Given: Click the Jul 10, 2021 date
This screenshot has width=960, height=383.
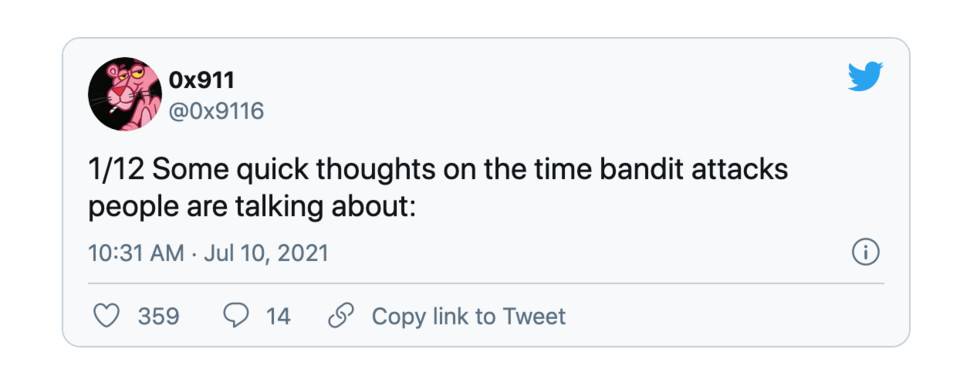Looking at the screenshot, I should click(266, 253).
